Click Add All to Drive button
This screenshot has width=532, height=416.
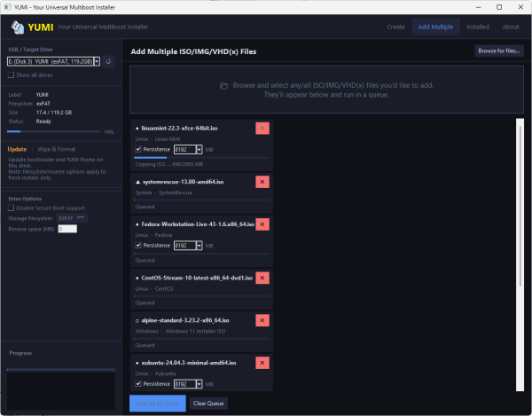(x=158, y=404)
